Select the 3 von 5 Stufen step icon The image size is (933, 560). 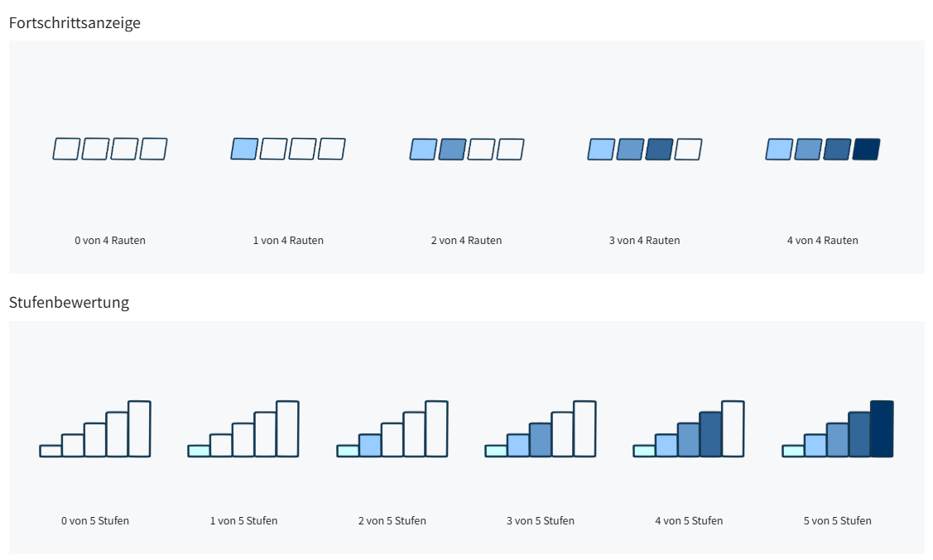pos(541,428)
